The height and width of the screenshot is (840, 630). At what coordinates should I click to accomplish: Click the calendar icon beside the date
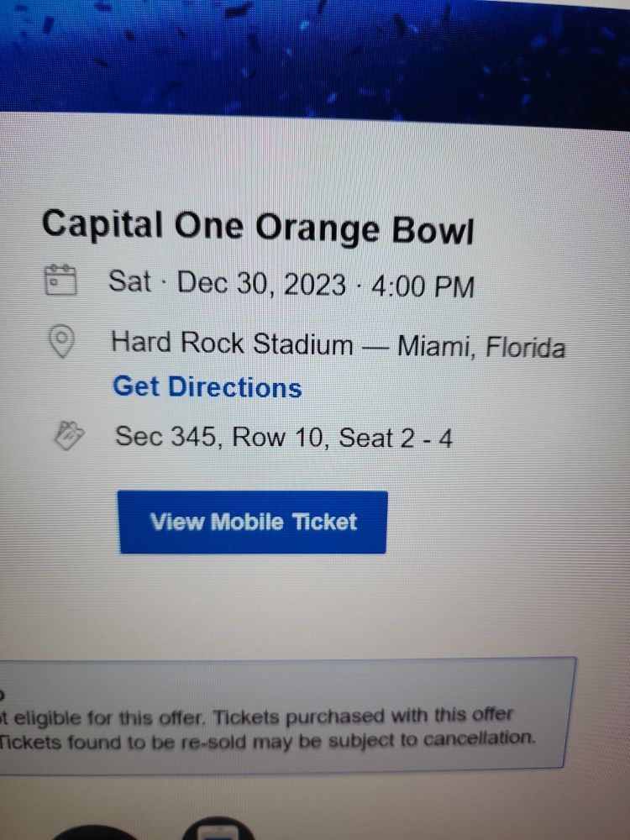click(x=60, y=280)
